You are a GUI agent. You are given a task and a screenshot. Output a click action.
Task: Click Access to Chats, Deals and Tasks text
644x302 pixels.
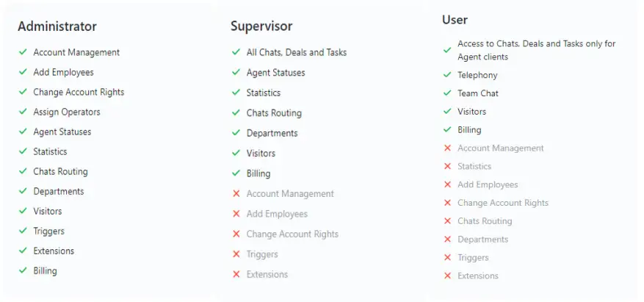536,50
